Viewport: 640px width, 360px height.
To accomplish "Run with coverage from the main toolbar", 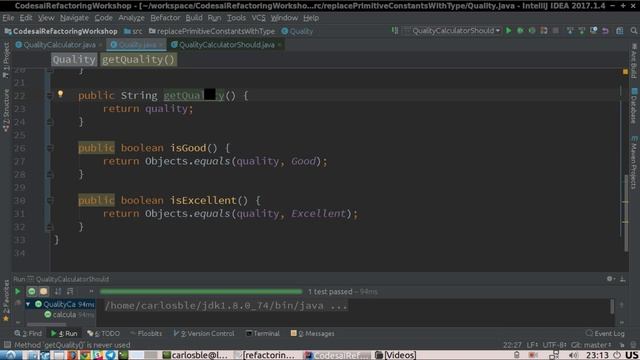I will click(x=532, y=31).
